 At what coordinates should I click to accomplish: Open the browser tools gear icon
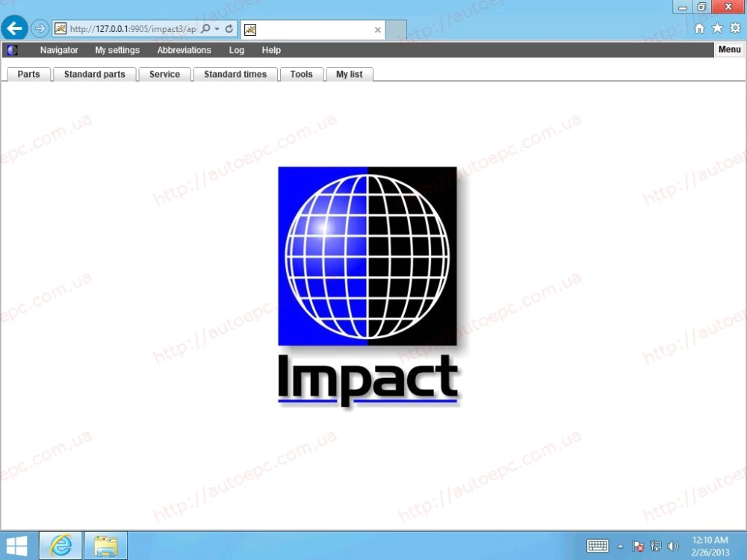(x=735, y=28)
